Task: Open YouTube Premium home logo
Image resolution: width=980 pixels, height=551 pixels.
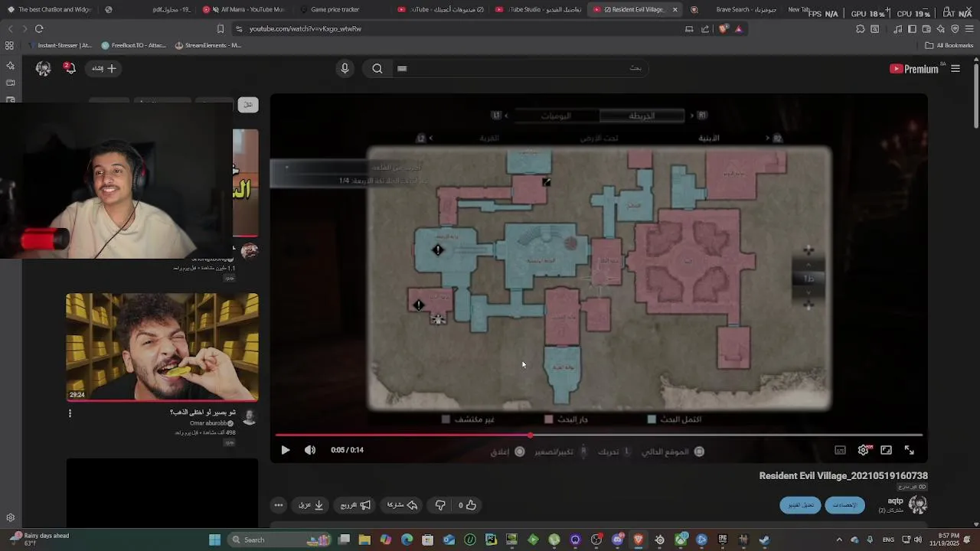Action: point(914,69)
